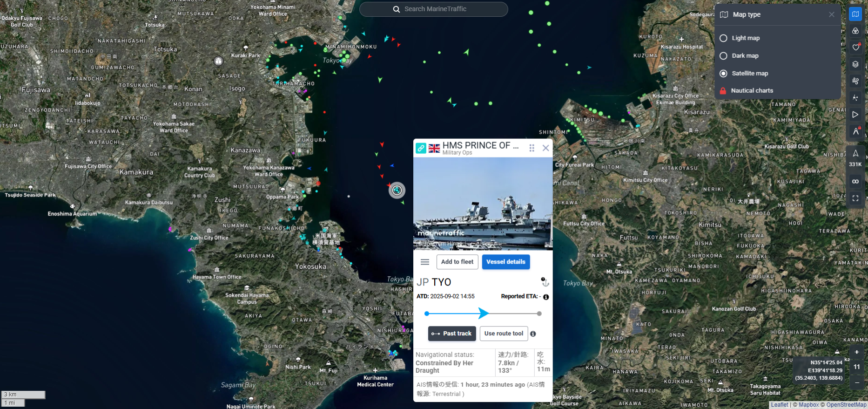The image size is (868, 409).
Task: Enter fullscreen map mode
Action: tap(855, 198)
